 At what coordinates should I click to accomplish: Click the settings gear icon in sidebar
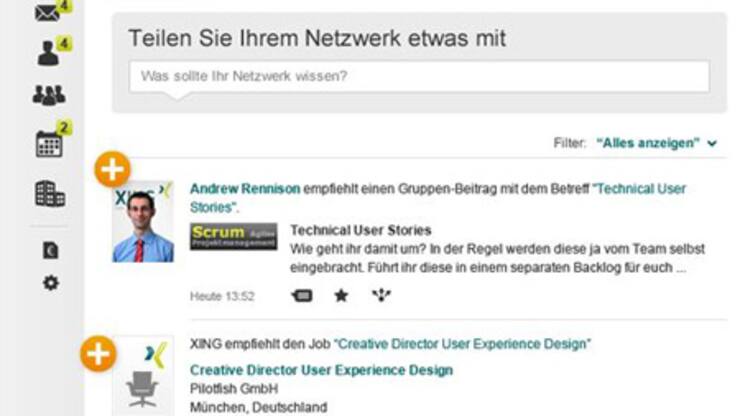click(x=50, y=283)
